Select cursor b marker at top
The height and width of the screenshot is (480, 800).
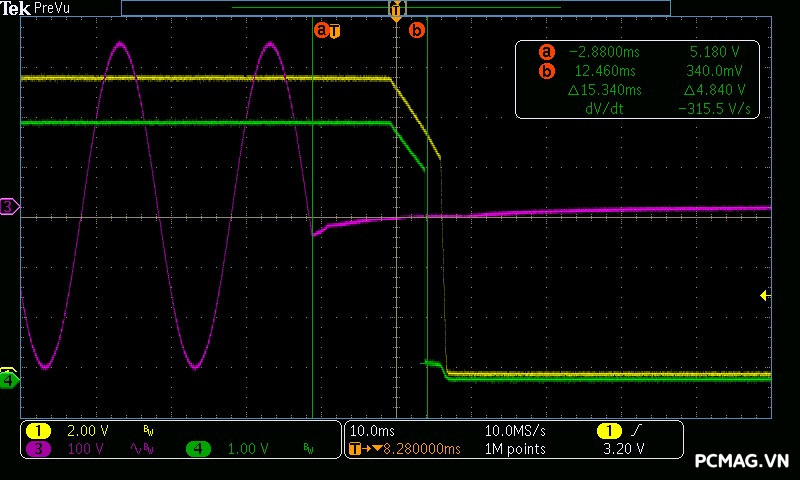417,31
